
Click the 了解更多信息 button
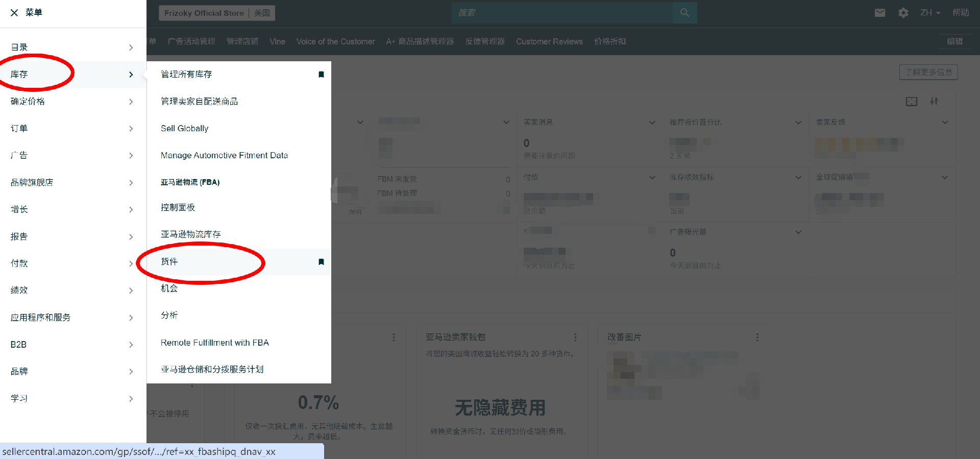pos(928,72)
